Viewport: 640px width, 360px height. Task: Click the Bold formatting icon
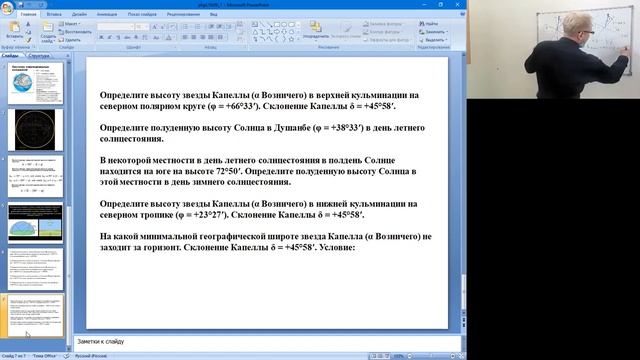[101, 38]
